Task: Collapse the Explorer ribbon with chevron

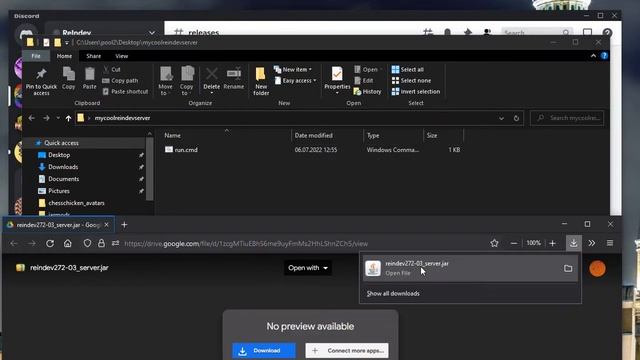Action: click(593, 56)
